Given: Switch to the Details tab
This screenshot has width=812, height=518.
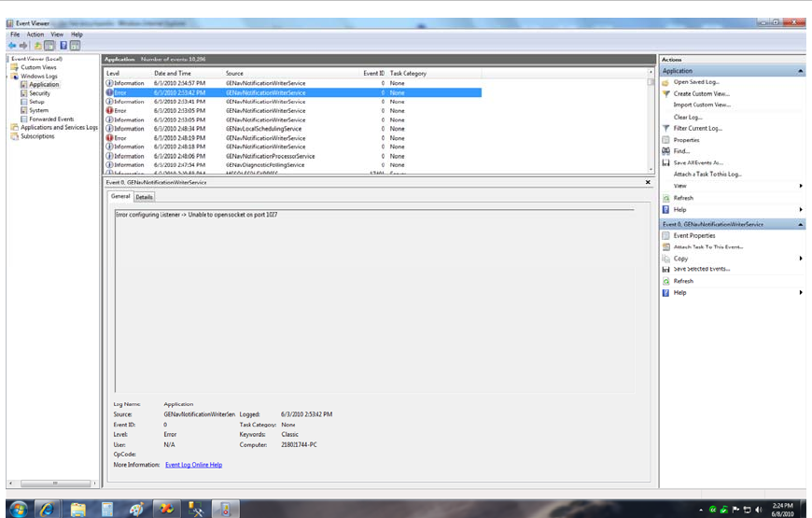Looking at the screenshot, I should 144,197.
